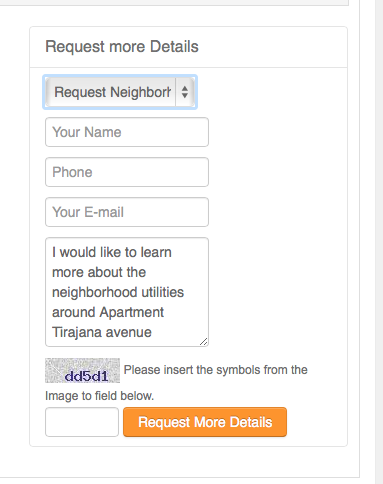Click the lower arrow of the select control

pyautogui.click(x=185, y=96)
